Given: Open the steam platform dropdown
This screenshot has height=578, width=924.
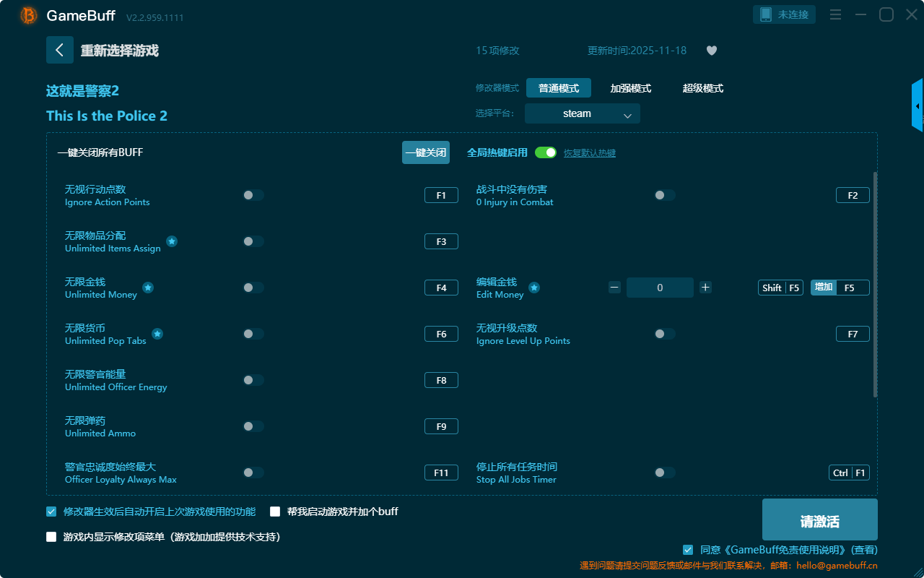Looking at the screenshot, I should click(x=582, y=113).
